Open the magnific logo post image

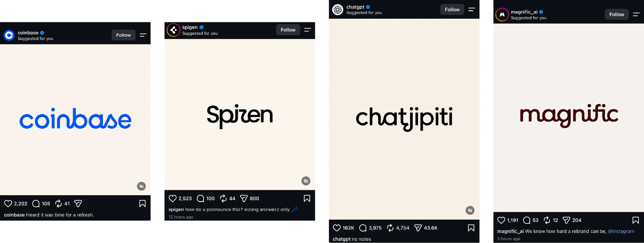pyautogui.click(x=569, y=118)
